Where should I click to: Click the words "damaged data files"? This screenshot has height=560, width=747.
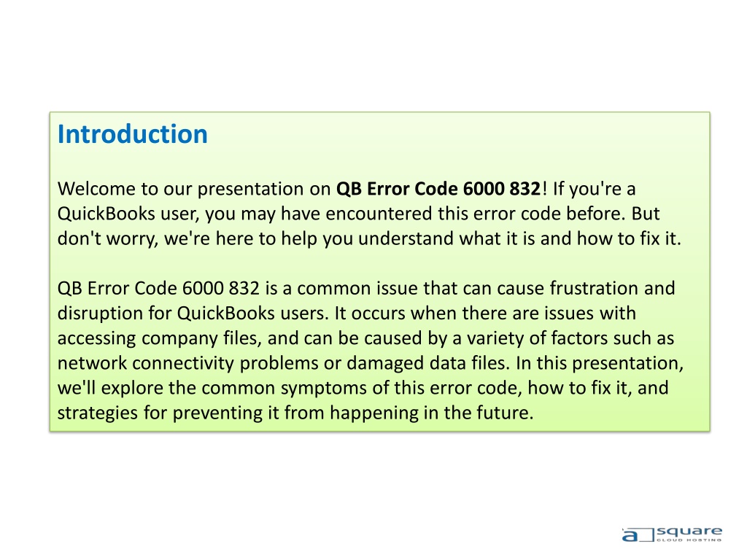428,363
